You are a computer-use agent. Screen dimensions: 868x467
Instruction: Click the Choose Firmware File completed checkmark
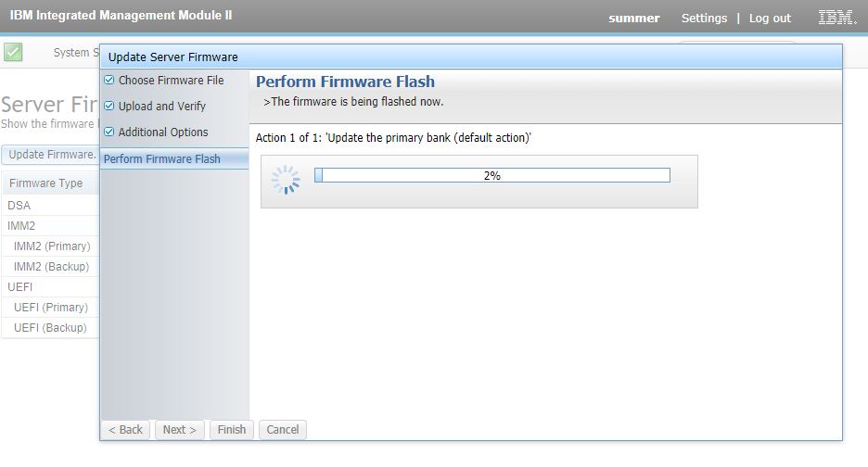coord(109,80)
